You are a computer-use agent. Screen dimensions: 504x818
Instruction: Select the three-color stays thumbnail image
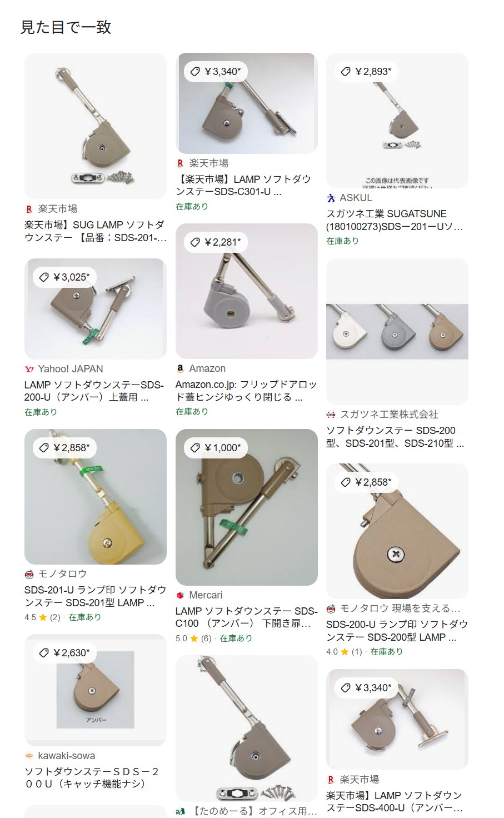point(397,332)
